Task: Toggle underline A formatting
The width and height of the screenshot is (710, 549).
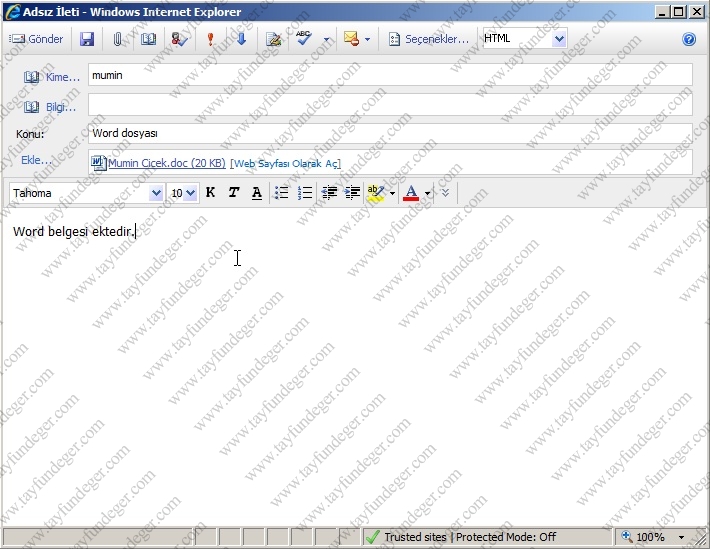Action: (x=257, y=193)
